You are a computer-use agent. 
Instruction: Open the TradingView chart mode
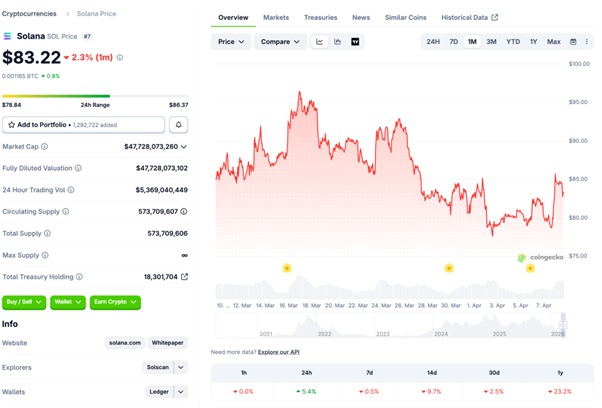point(355,42)
